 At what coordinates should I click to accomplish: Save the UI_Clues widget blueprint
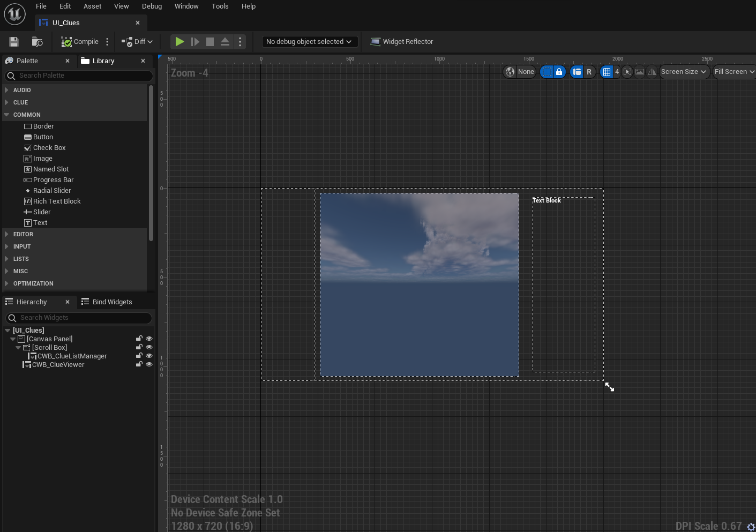tap(14, 42)
